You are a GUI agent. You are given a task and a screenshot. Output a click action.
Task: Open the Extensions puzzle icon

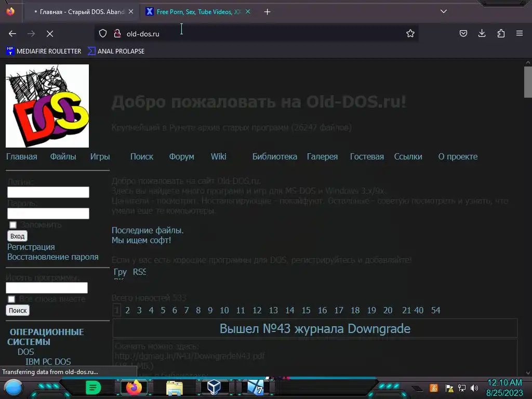click(x=501, y=33)
